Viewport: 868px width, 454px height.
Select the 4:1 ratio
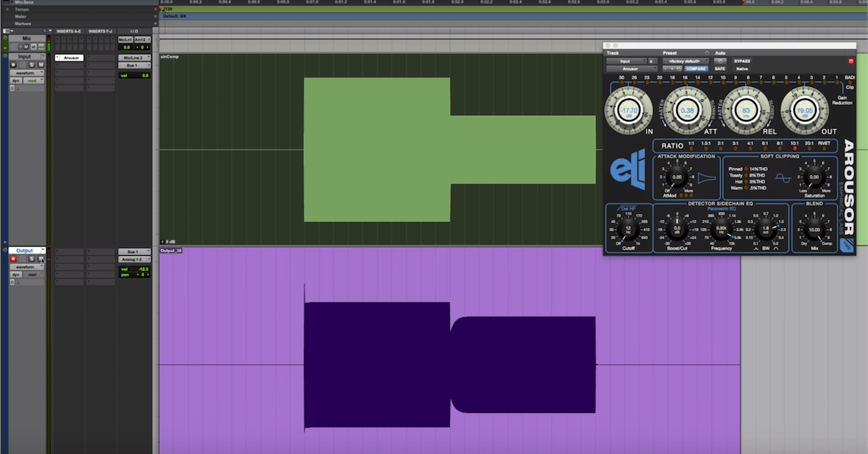point(749,147)
